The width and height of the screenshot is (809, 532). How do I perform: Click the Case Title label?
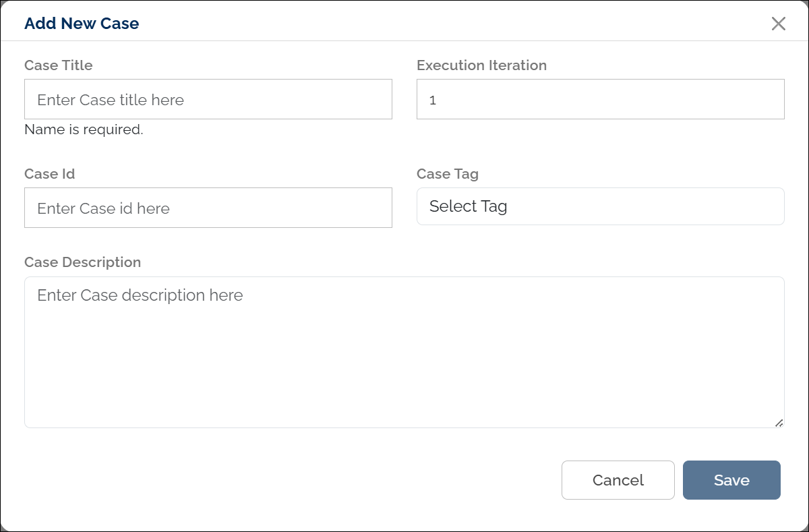59,65
